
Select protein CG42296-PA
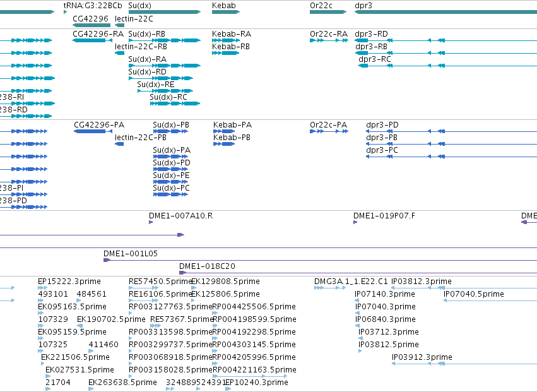[x=99, y=125]
